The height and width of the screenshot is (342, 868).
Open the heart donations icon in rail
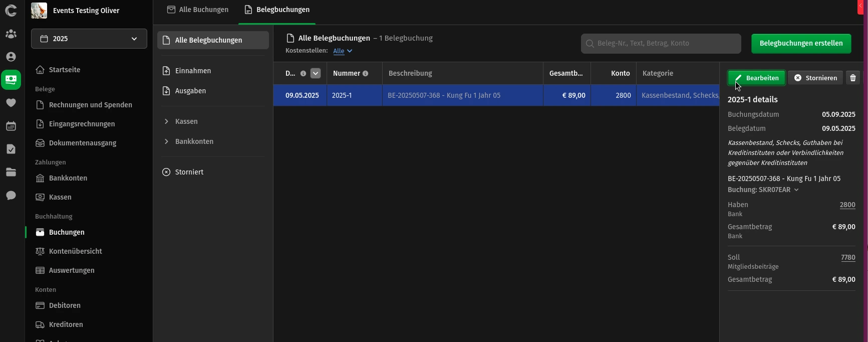(x=11, y=103)
